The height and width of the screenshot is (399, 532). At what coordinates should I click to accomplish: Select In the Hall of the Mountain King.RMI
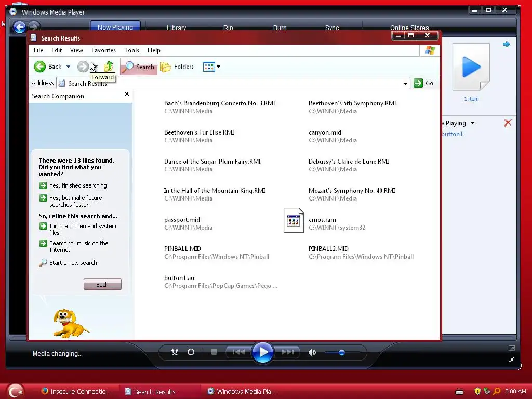click(x=215, y=191)
